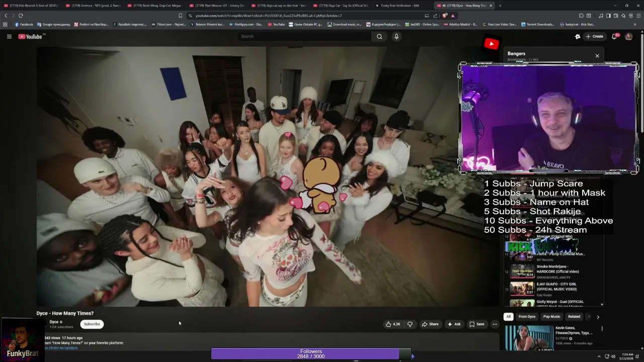Open the account avatar menu
Viewport: 644px width, 362px height.
coord(628,36)
